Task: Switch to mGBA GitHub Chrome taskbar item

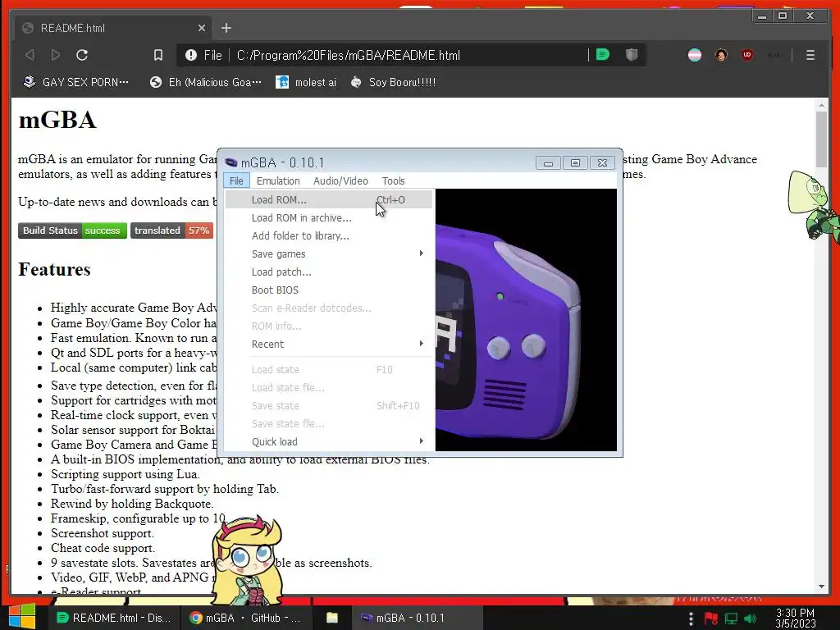Action: pos(246,618)
